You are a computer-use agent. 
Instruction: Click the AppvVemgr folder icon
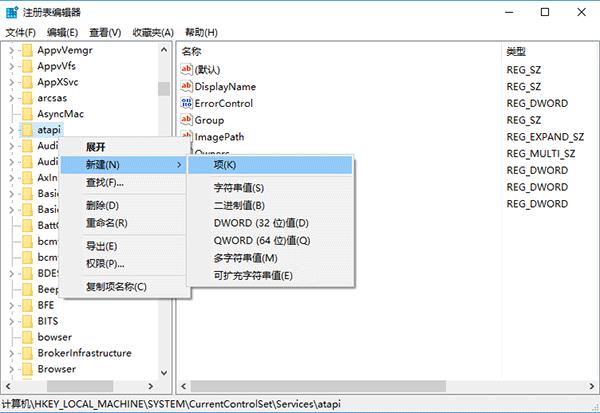point(26,49)
